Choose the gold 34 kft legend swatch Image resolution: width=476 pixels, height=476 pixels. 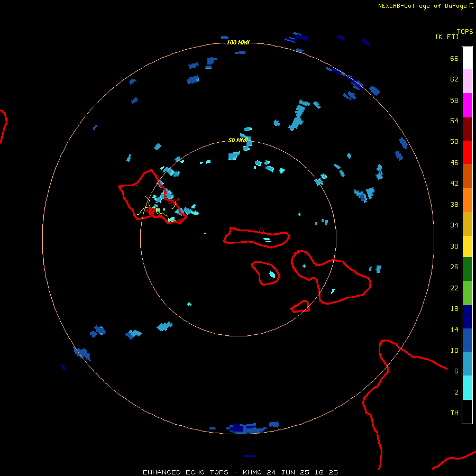(x=467, y=224)
